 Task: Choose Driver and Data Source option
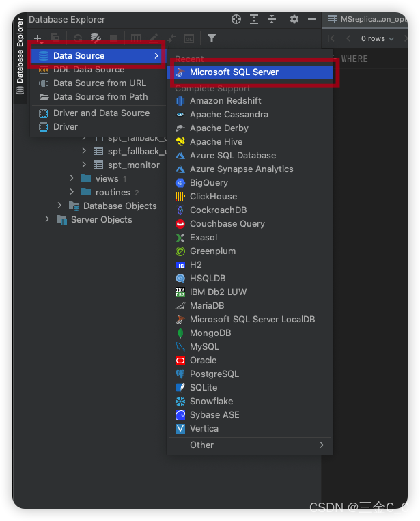[x=98, y=113]
